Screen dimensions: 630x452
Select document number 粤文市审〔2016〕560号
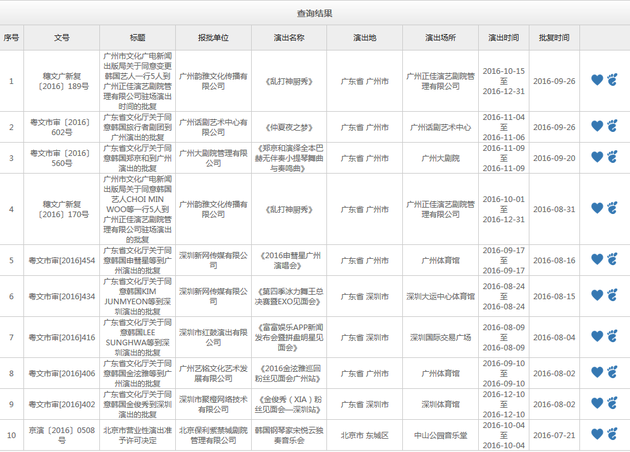click(61, 158)
